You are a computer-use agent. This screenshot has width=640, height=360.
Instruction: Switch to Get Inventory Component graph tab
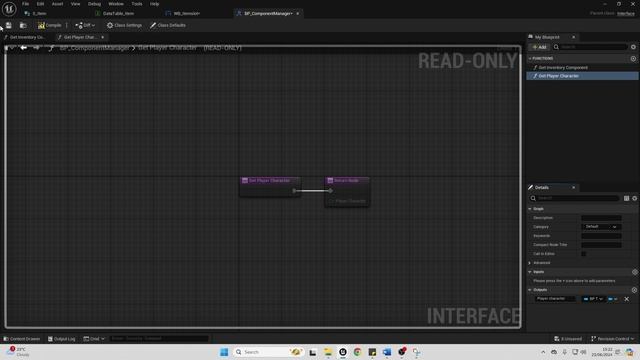tap(27, 37)
